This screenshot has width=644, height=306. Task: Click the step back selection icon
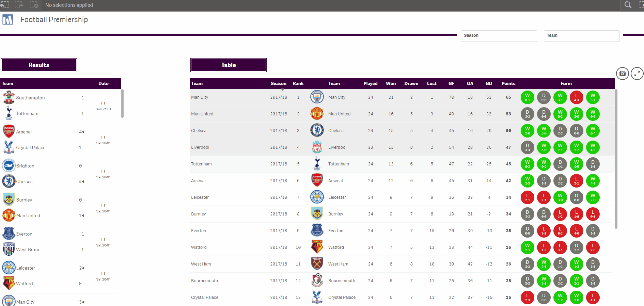click(4, 5)
